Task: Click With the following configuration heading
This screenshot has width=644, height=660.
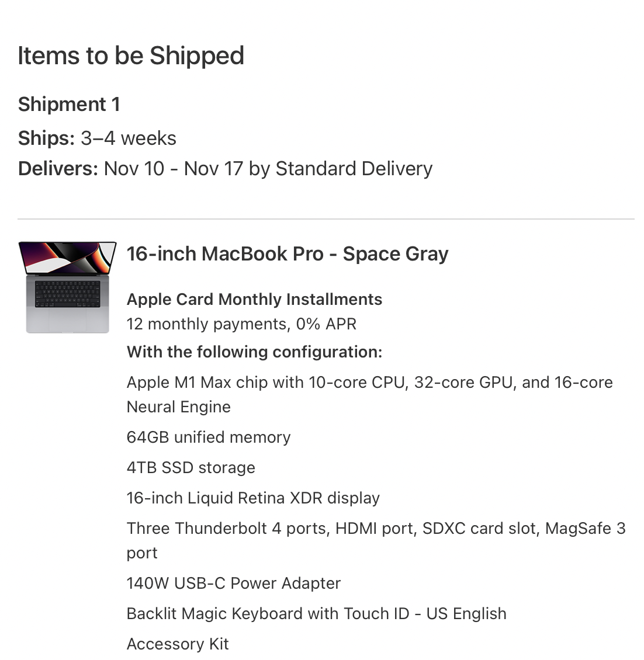Action: click(x=254, y=352)
